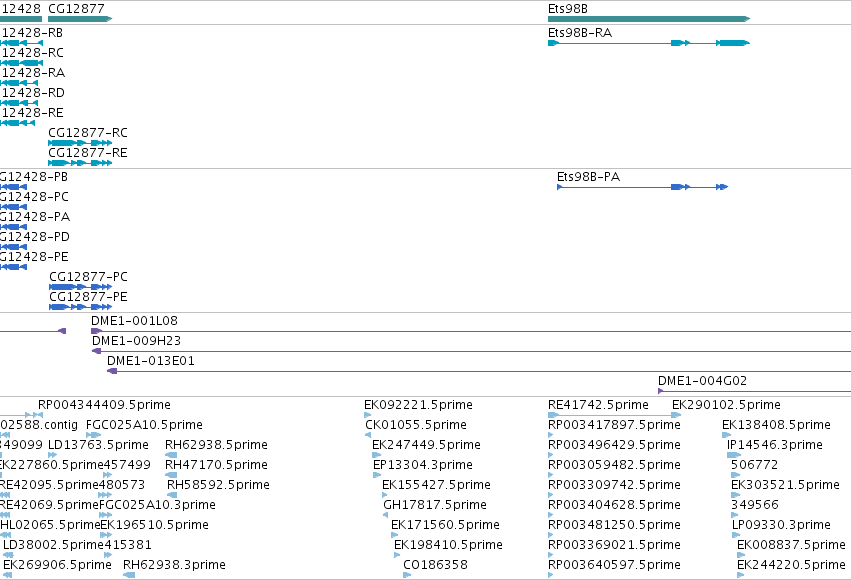Click the 12428-RE transcript glyph

click(17, 123)
